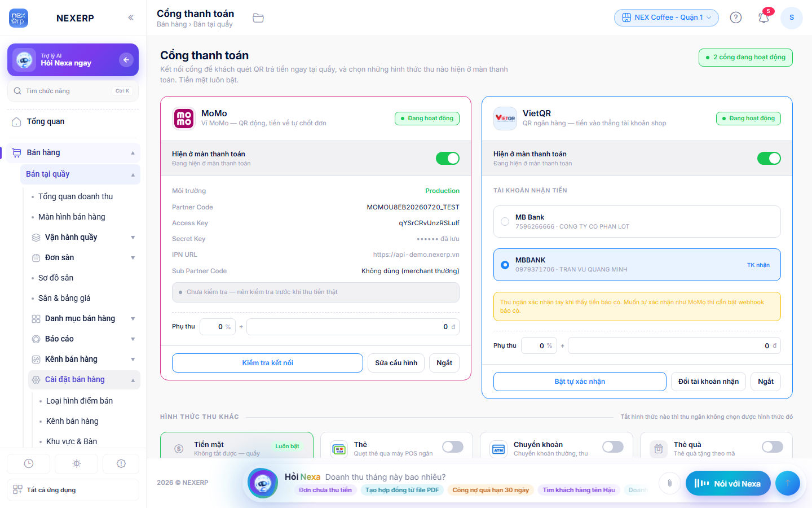Click the Thẻ card payment icon
The width and height of the screenshot is (812, 508).
click(339, 449)
